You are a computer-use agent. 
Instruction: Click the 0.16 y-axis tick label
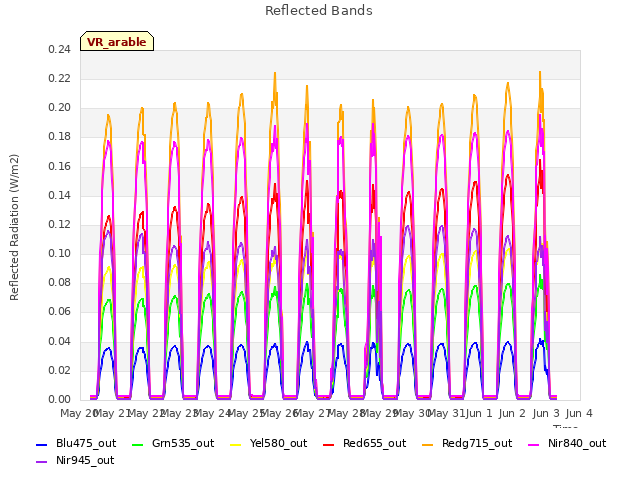click(x=60, y=166)
